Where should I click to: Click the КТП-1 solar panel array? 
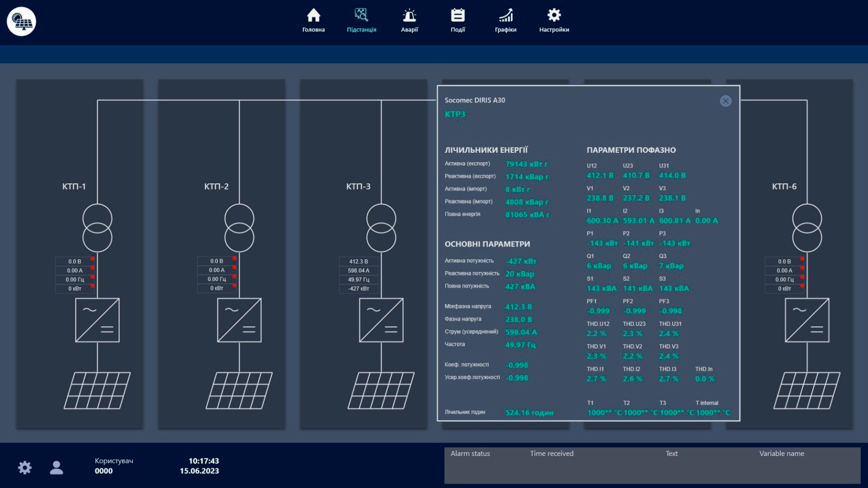point(98,390)
